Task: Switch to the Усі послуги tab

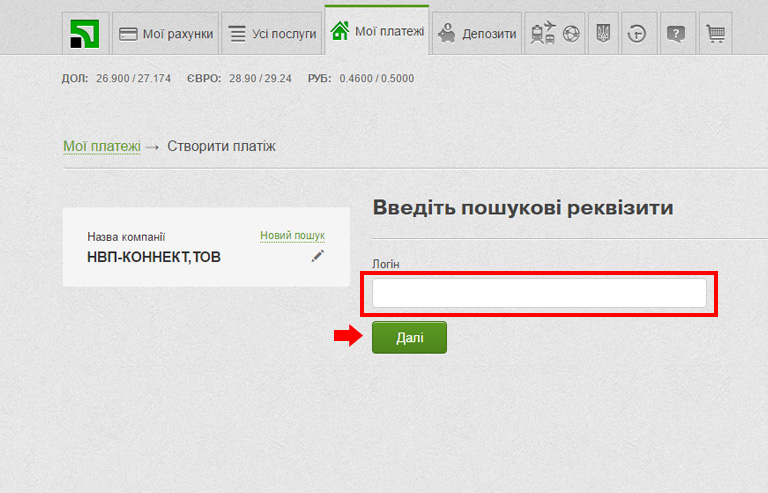Action: (x=272, y=34)
